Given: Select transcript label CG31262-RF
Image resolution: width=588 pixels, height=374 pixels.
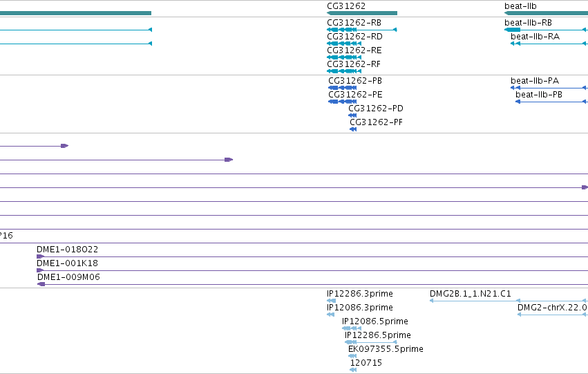Looking at the screenshot, I should 354,64.
